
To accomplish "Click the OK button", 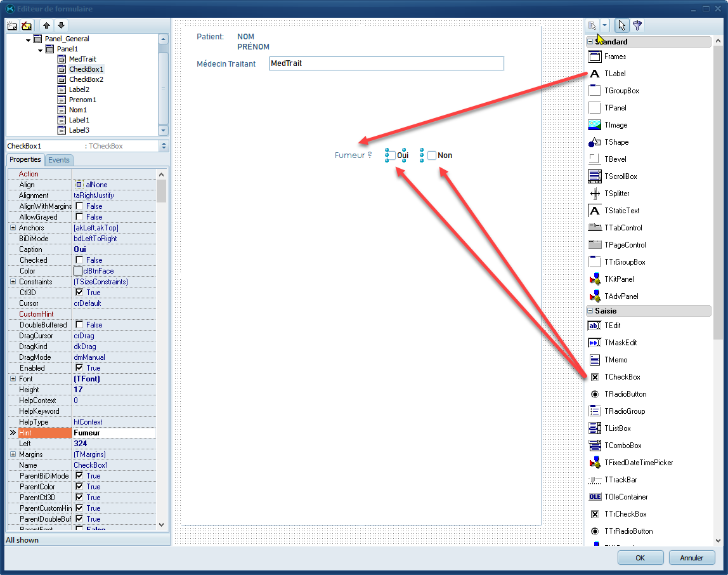I will (x=640, y=558).
